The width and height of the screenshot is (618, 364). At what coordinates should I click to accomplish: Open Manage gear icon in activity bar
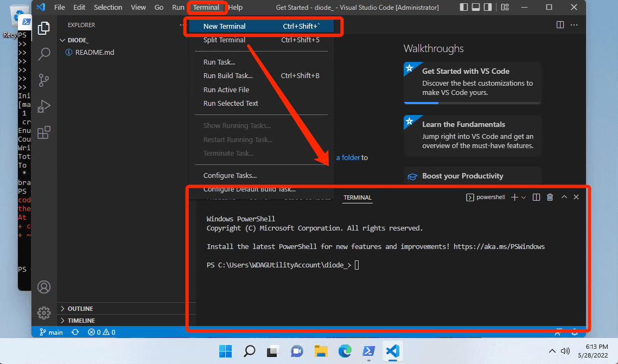click(44, 313)
